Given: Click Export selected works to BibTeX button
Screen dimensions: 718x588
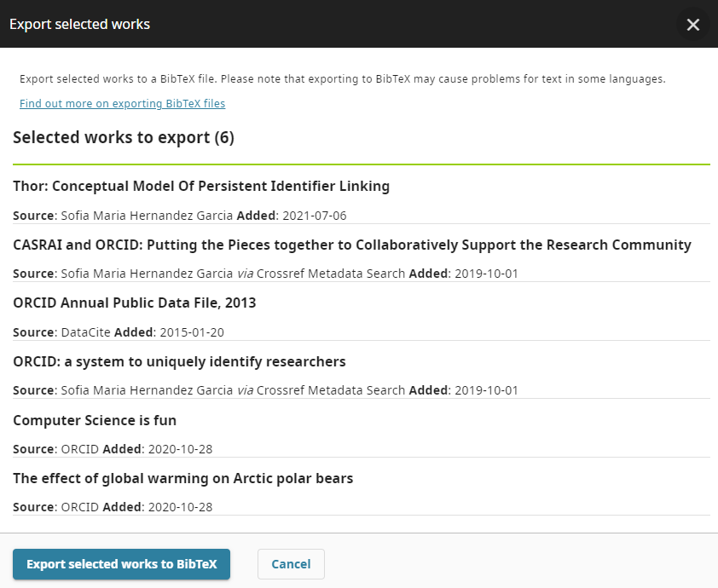Looking at the screenshot, I should pyautogui.click(x=121, y=564).
